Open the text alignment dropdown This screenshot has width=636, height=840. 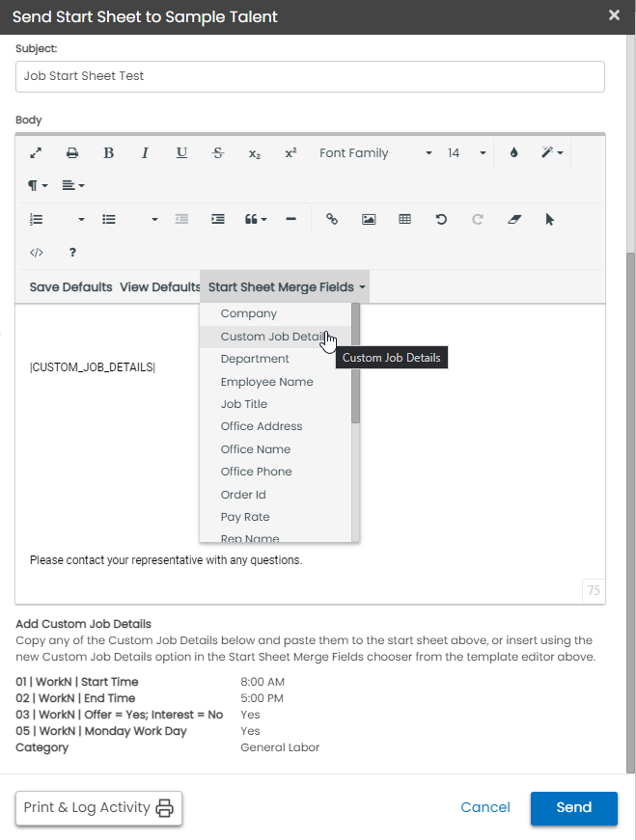coord(73,186)
